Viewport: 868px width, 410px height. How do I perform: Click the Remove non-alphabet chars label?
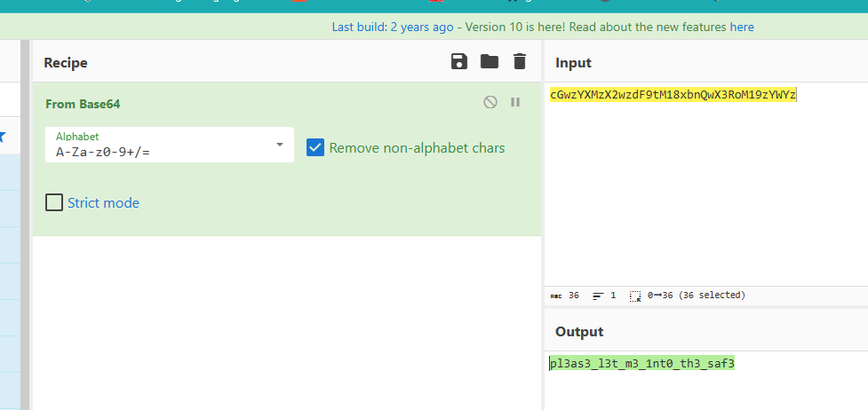417,147
